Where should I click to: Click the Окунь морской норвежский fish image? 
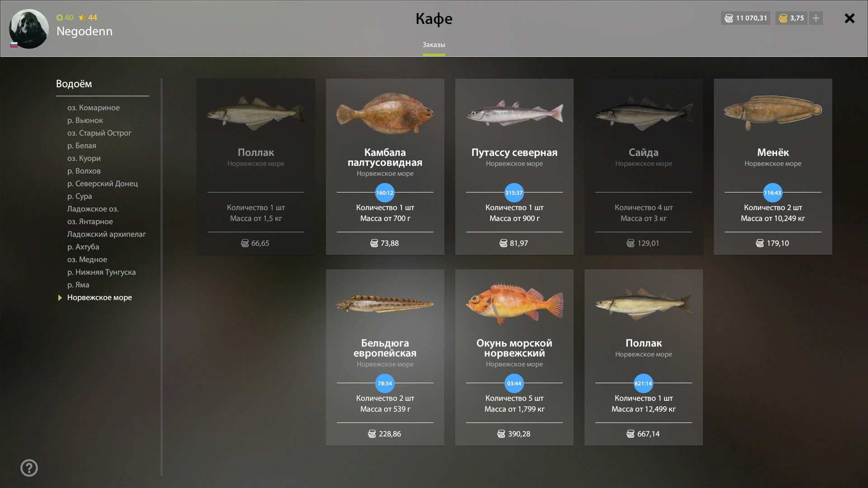(514, 304)
